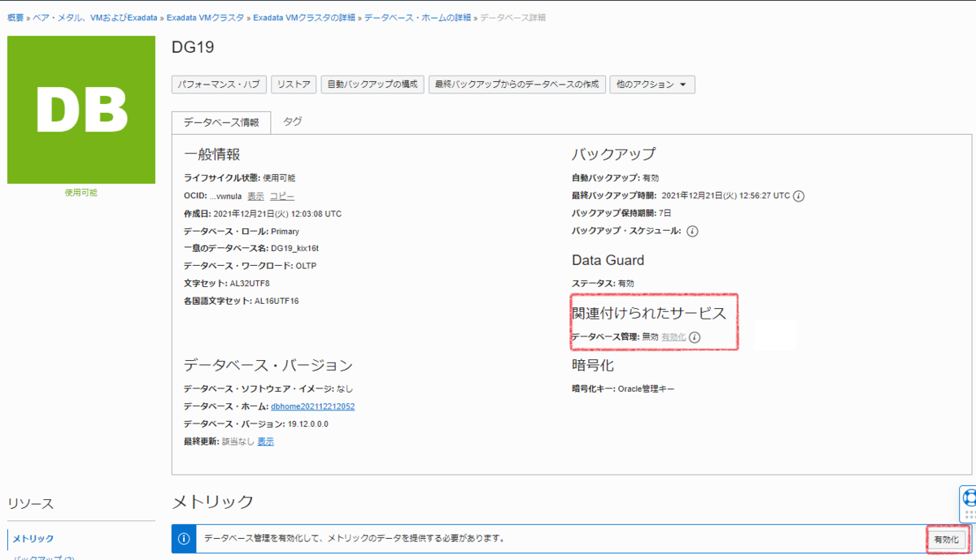The width and height of the screenshot is (976, 560).
Task: Click the info icon in the metrics banner
Action: click(181, 538)
